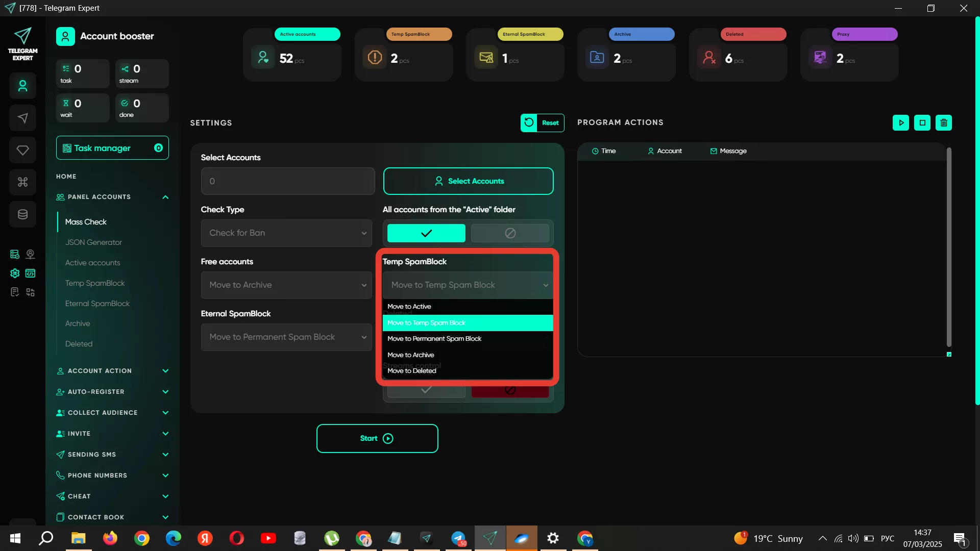Click the document check icon in sidebar
Image resolution: width=980 pixels, height=551 pixels.
click(x=15, y=292)
